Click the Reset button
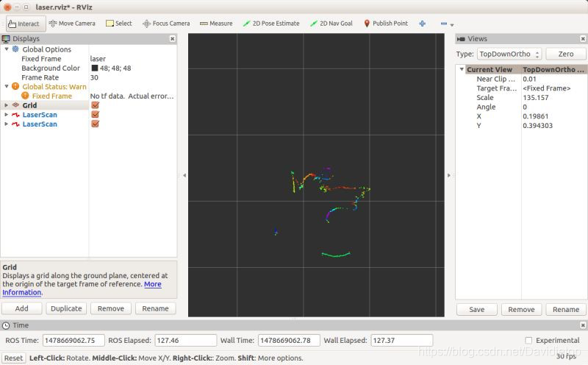 [x=13, y=358]
